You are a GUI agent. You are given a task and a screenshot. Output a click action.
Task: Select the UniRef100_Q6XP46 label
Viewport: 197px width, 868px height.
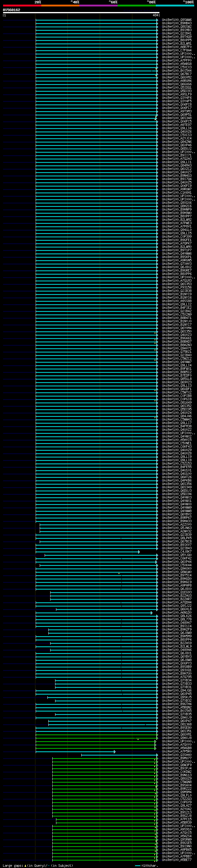point(177,145)
